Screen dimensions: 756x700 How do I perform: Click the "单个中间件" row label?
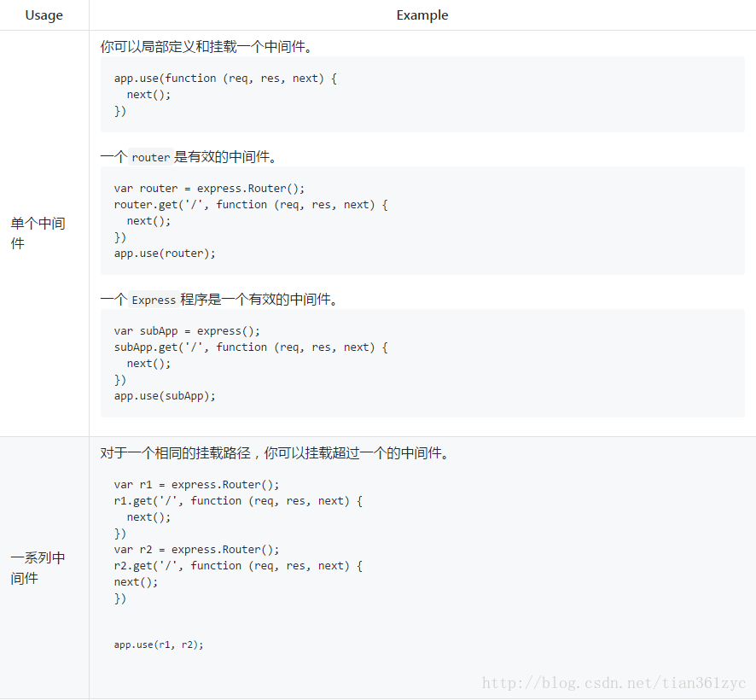coord(38,233)
